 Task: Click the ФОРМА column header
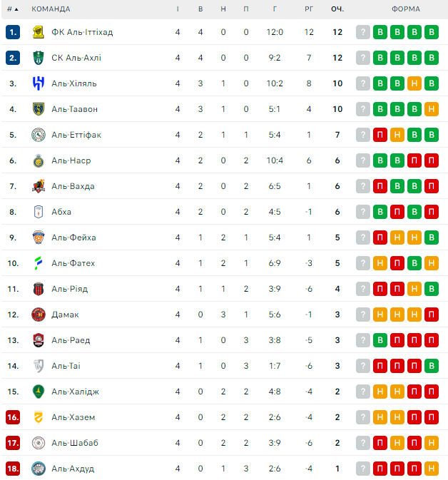tap(406, 9)
